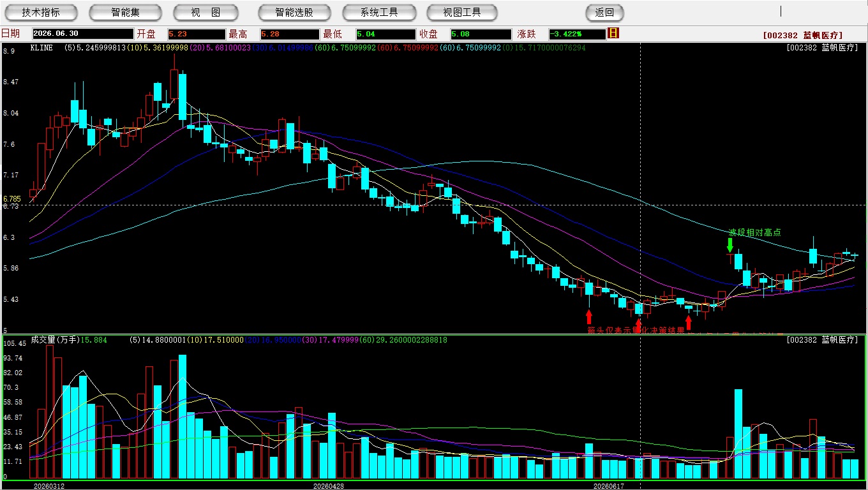
Task: Click the green arrow marking 波段相对高点
Action: 730,245
